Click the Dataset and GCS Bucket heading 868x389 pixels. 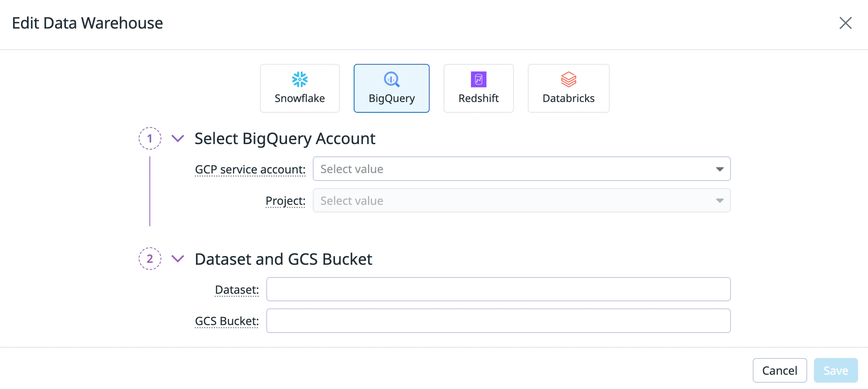click(x=283, y=259)
